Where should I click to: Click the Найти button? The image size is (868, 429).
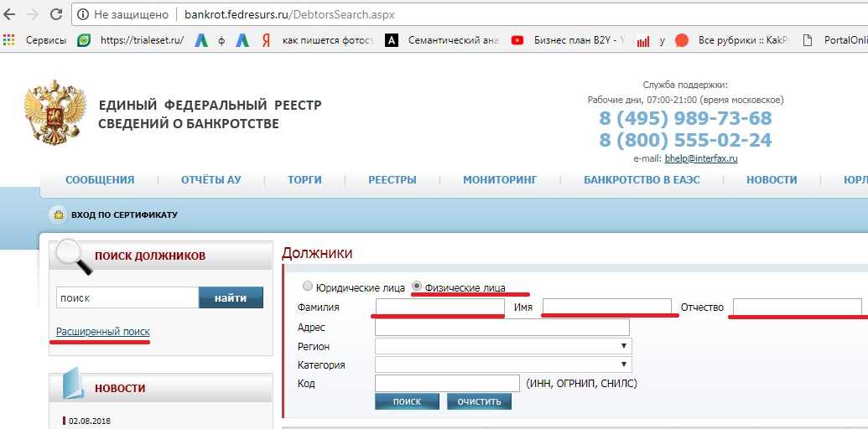(x=231, y=297)
